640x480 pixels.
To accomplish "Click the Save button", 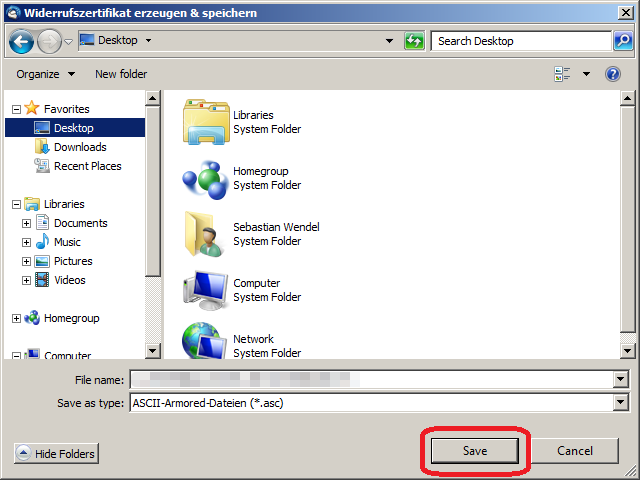I will coord(475,451).
